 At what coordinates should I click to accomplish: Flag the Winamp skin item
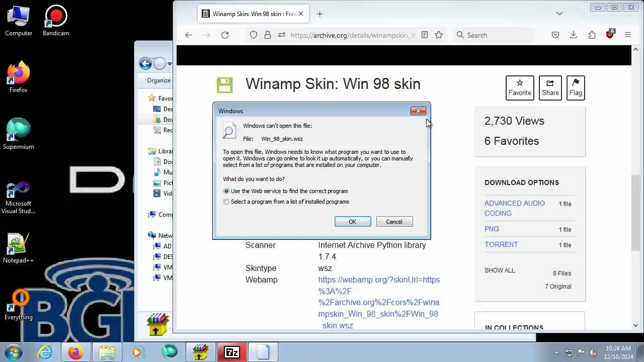pos(576,87)
